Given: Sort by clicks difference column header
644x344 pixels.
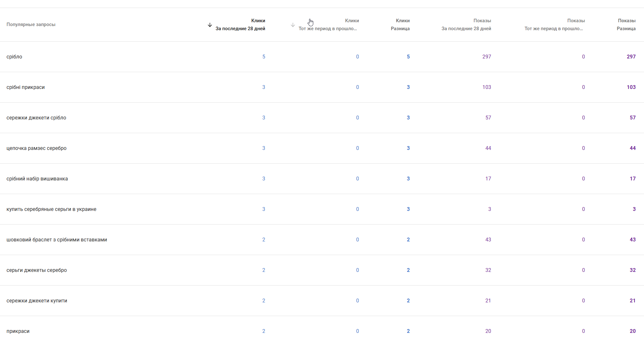Looking at the screenshot, I should (400, 25).
